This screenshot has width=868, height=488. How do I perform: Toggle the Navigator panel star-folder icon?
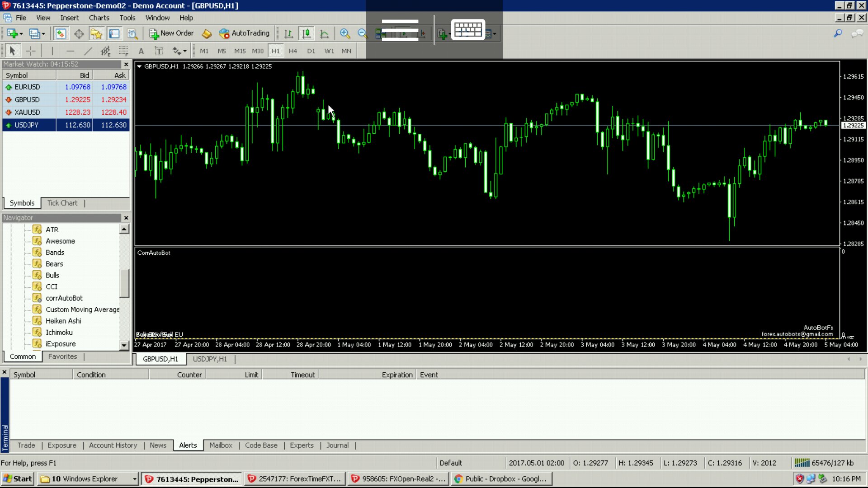tap(96, 33)
